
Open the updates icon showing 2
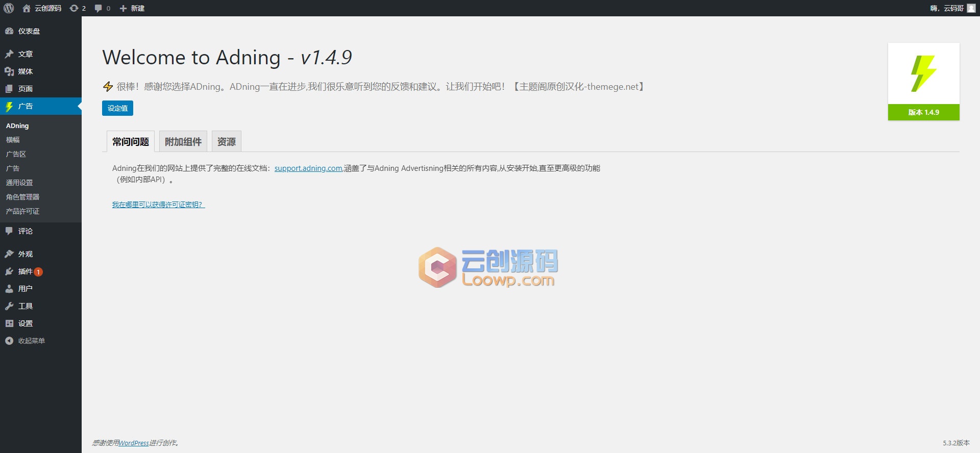(x=78, y=8)
